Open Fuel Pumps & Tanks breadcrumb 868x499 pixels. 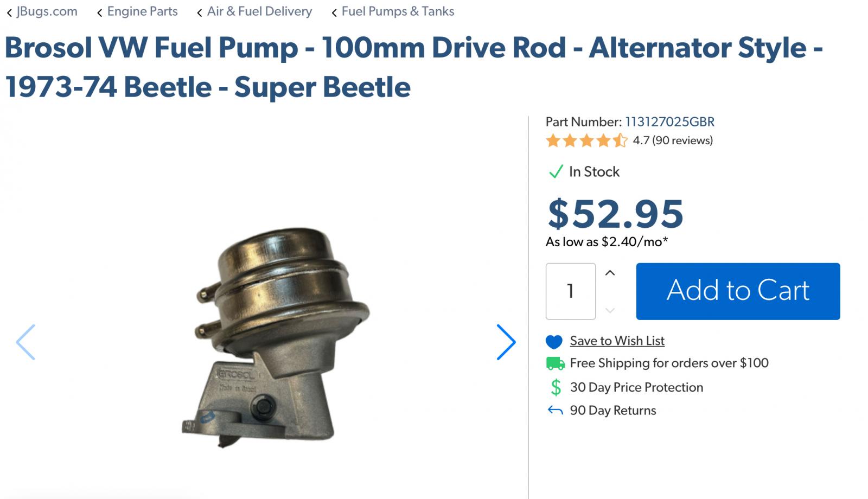point(398,11)
